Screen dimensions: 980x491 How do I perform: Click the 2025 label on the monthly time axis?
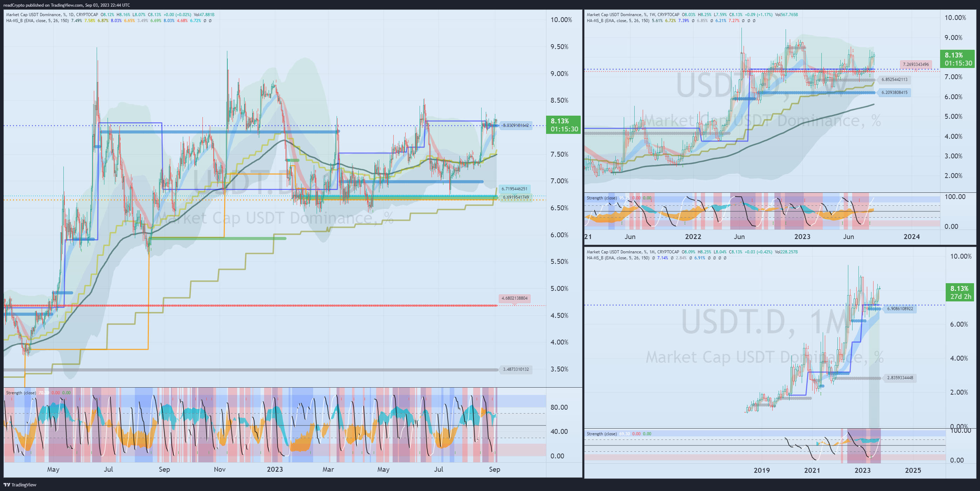coord(913,470)
